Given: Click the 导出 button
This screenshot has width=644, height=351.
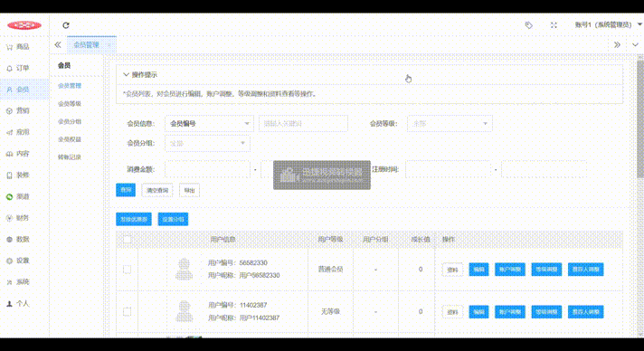Looking at the screenshot, I should (189, 190).
